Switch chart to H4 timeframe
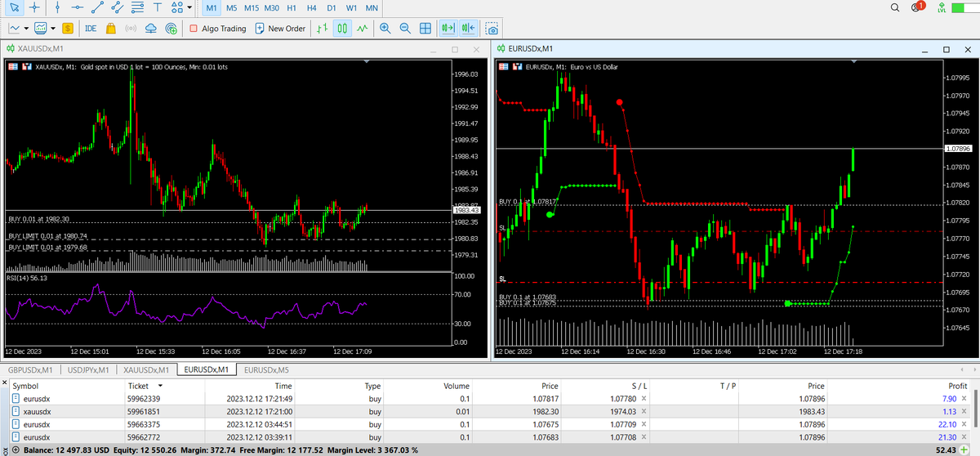 coord(311,7)
